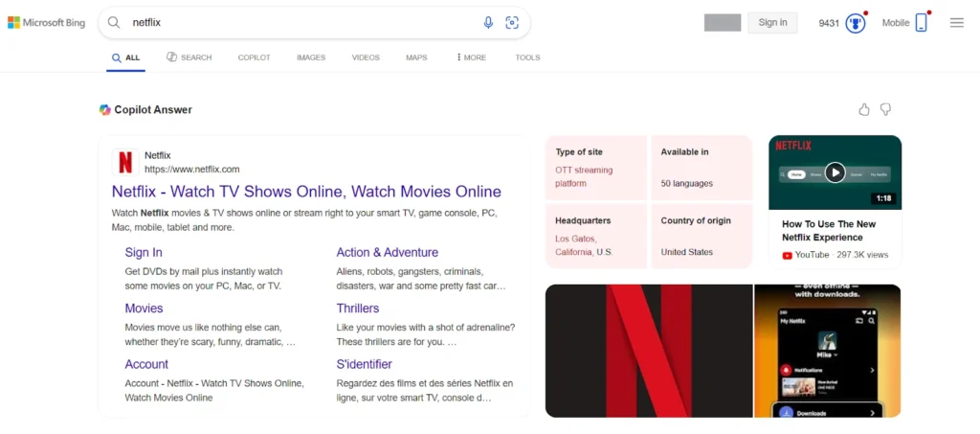Switch to the Videos tab
This screenshot has height=434, width=980.
[x=366, y=57]
